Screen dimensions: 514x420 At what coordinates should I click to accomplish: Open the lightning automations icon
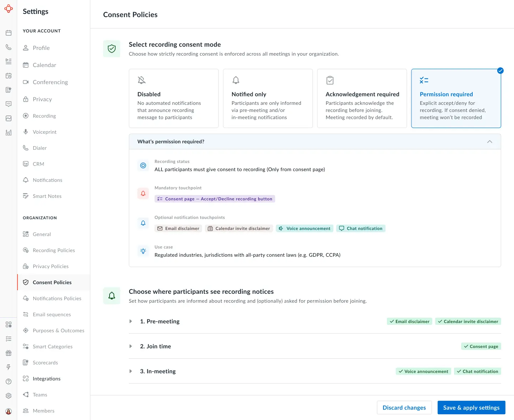(x=9, y=367)
